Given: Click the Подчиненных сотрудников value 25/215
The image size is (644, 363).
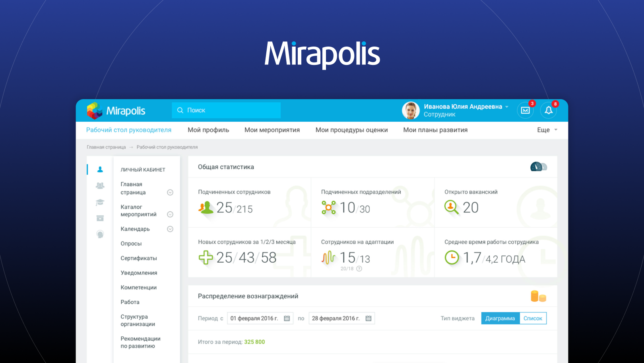Looking at the screenshot, I should click(235, 208).
